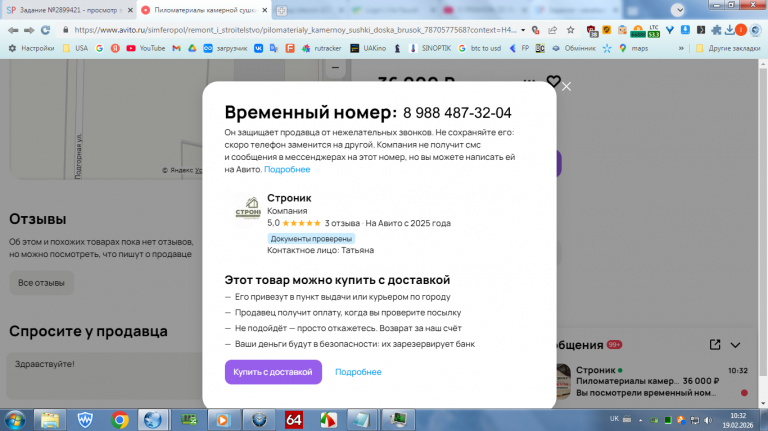Click the temporary number 8 988 487-32-04

coord(457,113)
